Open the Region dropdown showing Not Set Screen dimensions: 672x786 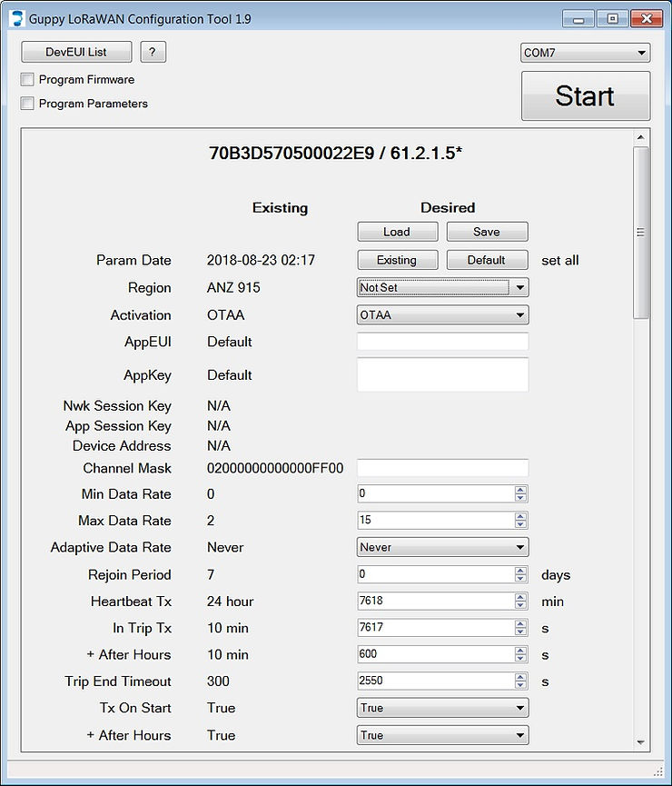click(443, 288)
